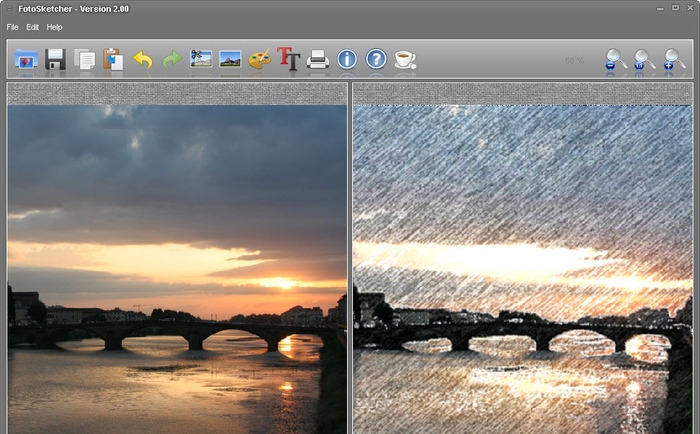Reset zoom with the middle magnifier icon
Viewport: 700px width, 434px height.
(x=644, y=59)
